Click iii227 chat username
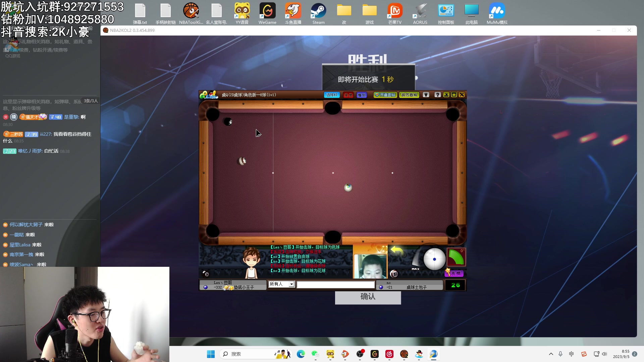The image size is (644, 362). (x=46, y=134)
